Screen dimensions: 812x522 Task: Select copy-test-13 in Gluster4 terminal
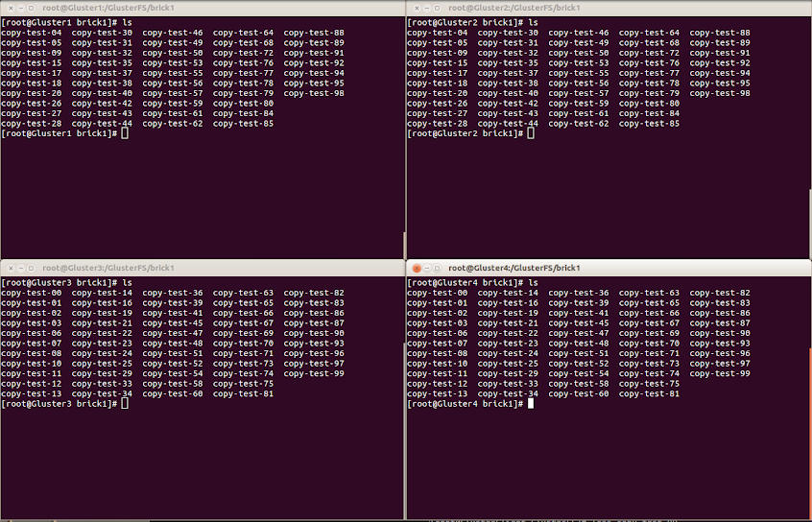[x=438, y=394]
